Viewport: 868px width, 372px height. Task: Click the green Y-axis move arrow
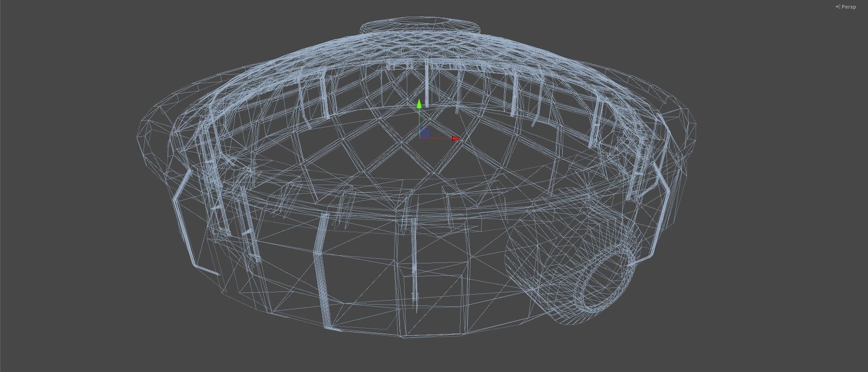[x=420, y=104]
